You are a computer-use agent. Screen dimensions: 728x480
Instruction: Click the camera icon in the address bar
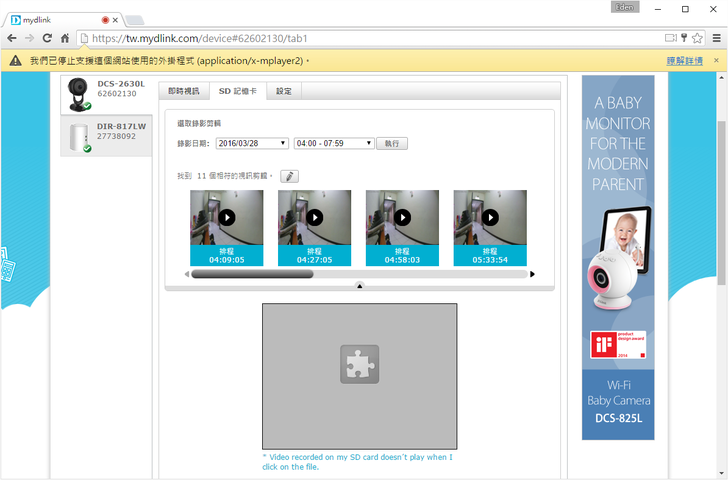pos(670,38)
